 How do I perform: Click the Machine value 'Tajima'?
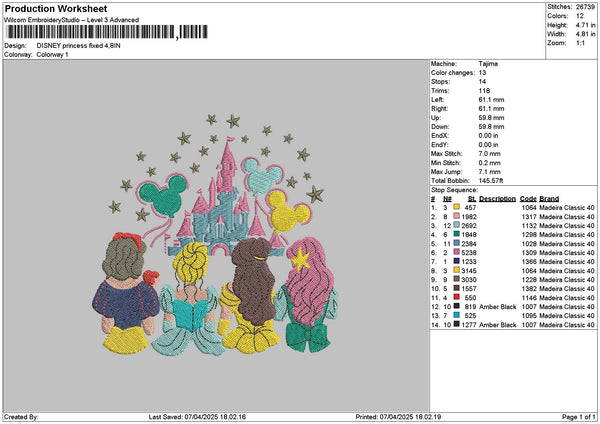click(x=488, y=64)
